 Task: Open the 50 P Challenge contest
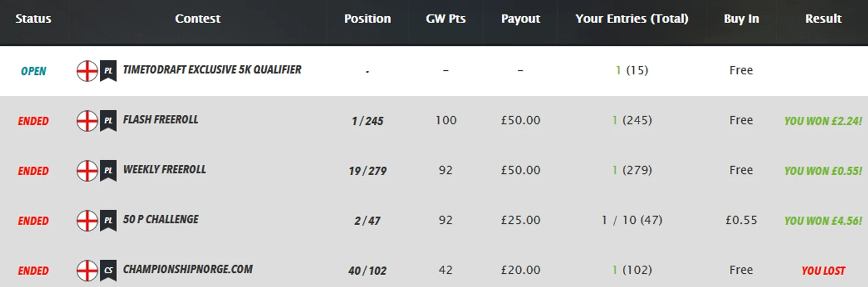pos(161,220)
